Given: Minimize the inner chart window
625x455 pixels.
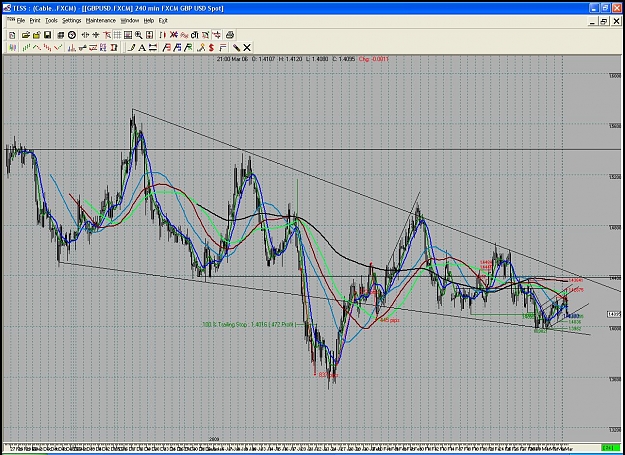Looking at the screenshot, I should coord(594,22).
